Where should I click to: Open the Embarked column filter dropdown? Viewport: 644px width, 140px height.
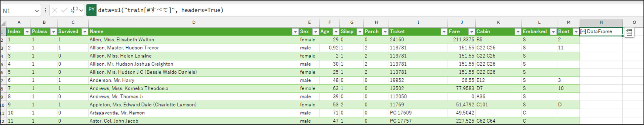tap(553, 32)
